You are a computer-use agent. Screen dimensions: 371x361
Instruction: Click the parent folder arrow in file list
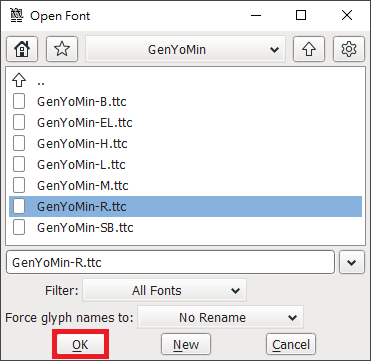click(19, 80)
